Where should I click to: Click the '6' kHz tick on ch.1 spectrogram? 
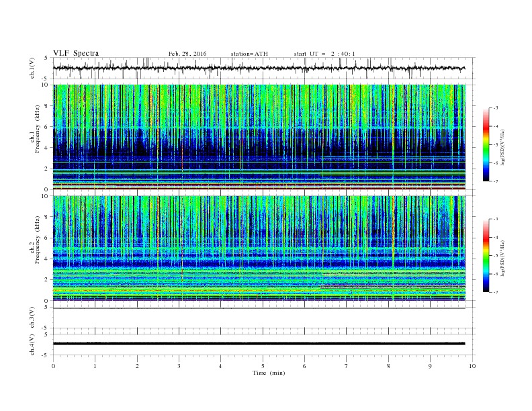click(46, 127)
